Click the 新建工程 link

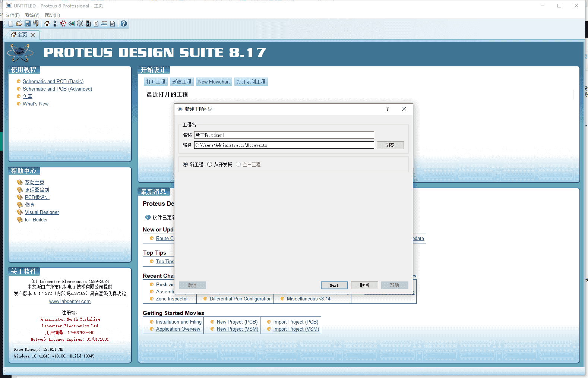[182, 82]
